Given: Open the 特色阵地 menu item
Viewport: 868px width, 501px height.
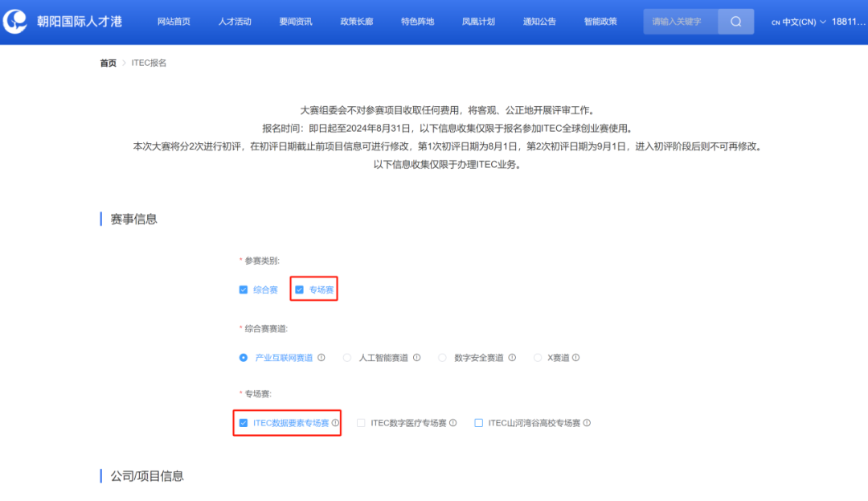Looking at the screenshot, I should (417, 22).
